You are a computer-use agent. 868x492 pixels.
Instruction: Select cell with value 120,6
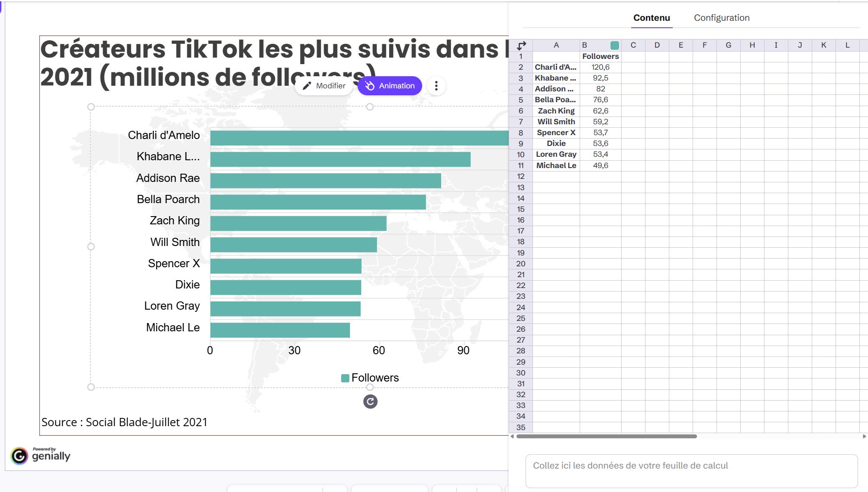(x=600, y=67)
